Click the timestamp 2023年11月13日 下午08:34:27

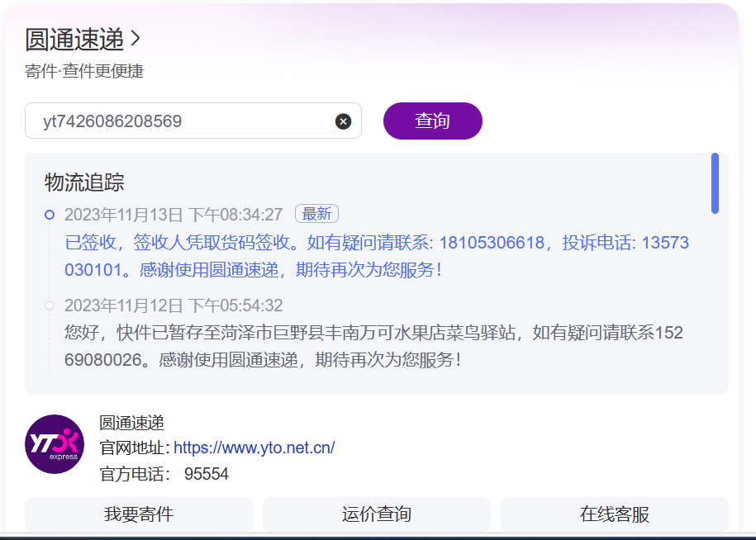pyautogui.click(x=174, y=215)
